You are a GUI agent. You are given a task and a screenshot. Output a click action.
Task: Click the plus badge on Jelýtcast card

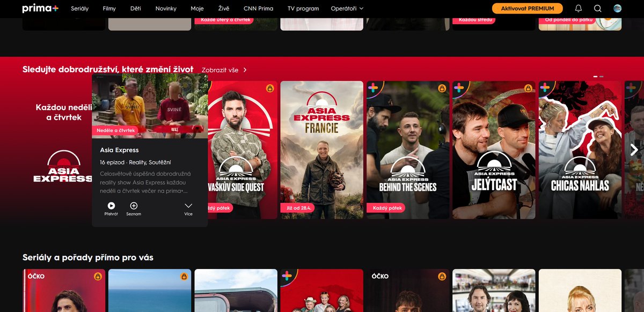459,88
